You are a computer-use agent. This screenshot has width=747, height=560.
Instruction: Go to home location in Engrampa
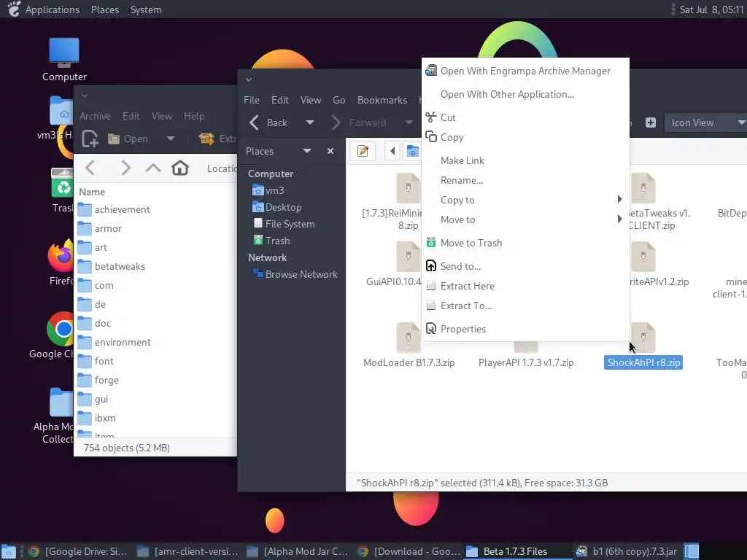point(180,168)
